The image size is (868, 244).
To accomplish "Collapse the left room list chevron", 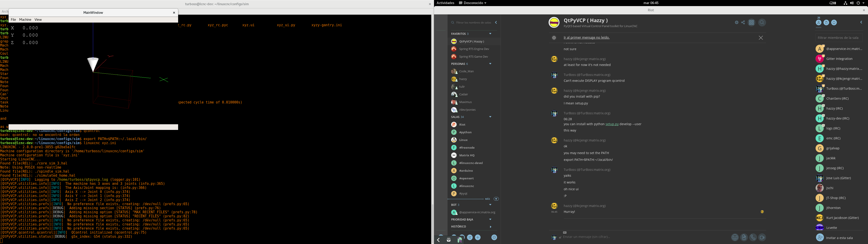I will [x=496, y=23].
